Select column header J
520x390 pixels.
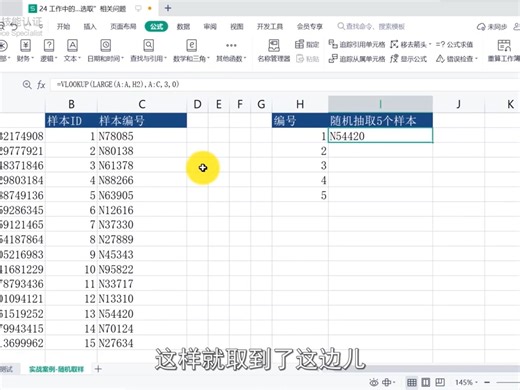click(459, 104)
